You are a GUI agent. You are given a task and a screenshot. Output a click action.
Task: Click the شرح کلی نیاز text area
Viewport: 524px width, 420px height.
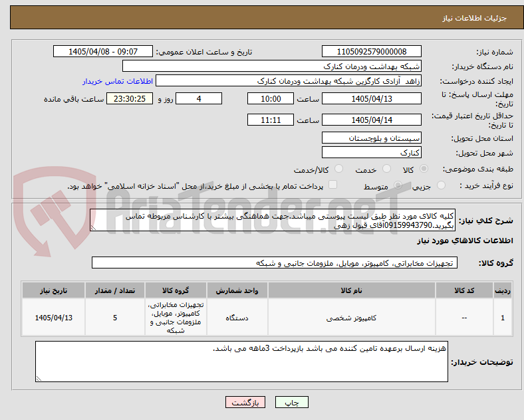click(273, 221)
